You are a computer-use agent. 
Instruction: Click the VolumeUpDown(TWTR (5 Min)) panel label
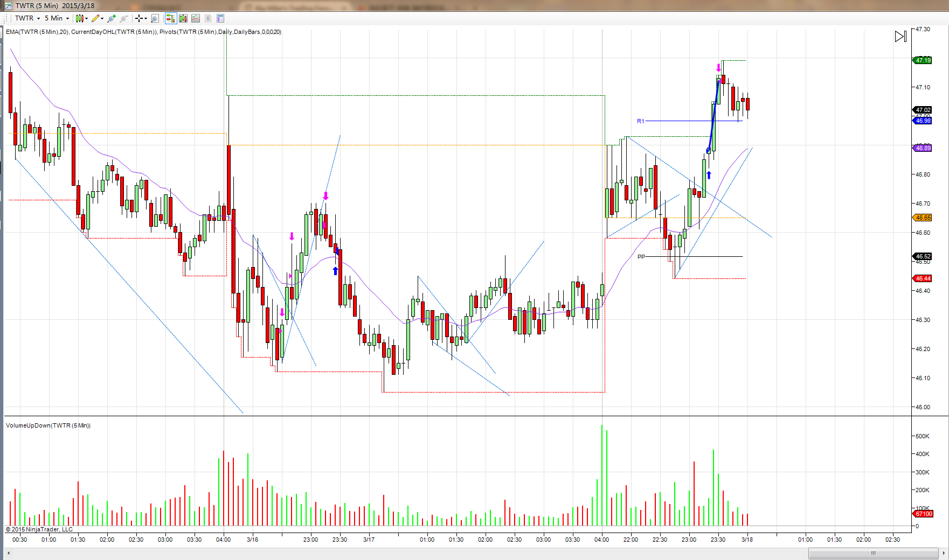pyautogui.click(x=48, y=425)
